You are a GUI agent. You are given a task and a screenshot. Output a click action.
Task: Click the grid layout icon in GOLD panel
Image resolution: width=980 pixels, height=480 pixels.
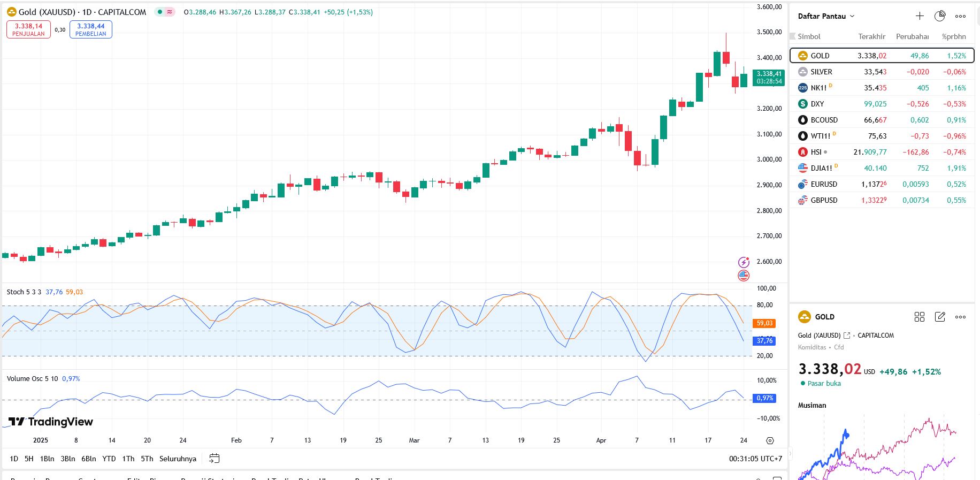point(920,317)
